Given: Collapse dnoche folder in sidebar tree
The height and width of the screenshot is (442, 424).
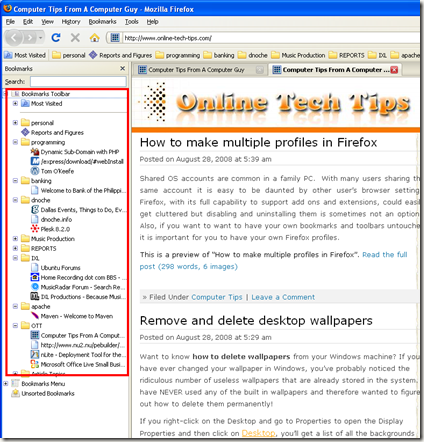Looking at the screenshot, I should (x=15, y=200).
